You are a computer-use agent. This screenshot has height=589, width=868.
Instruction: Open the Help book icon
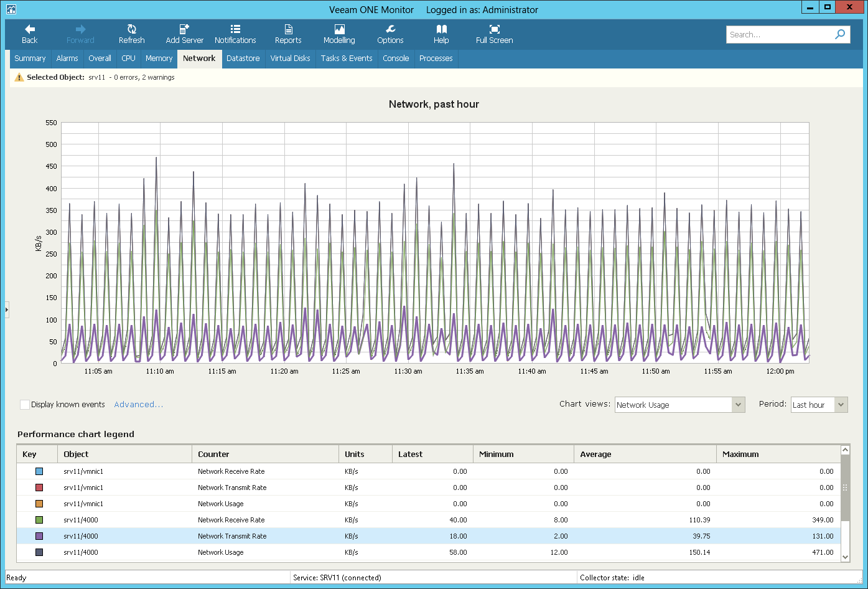click(441, 29)
